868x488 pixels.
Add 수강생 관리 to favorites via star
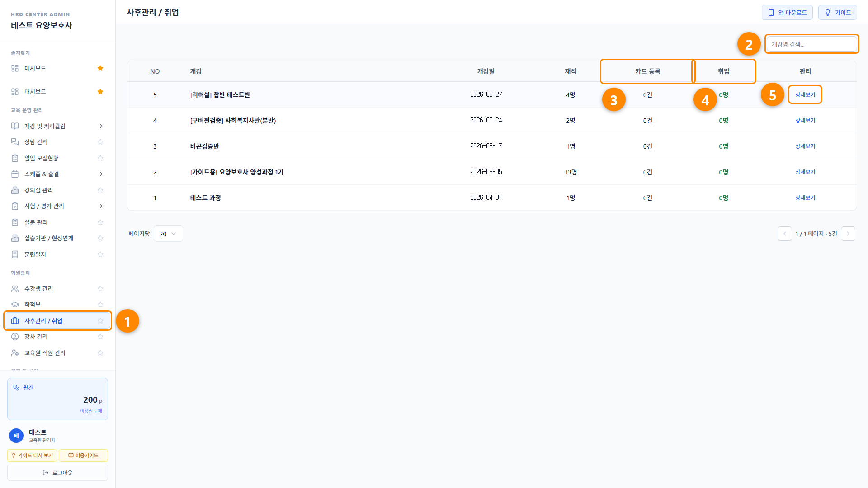pos(100,289)
